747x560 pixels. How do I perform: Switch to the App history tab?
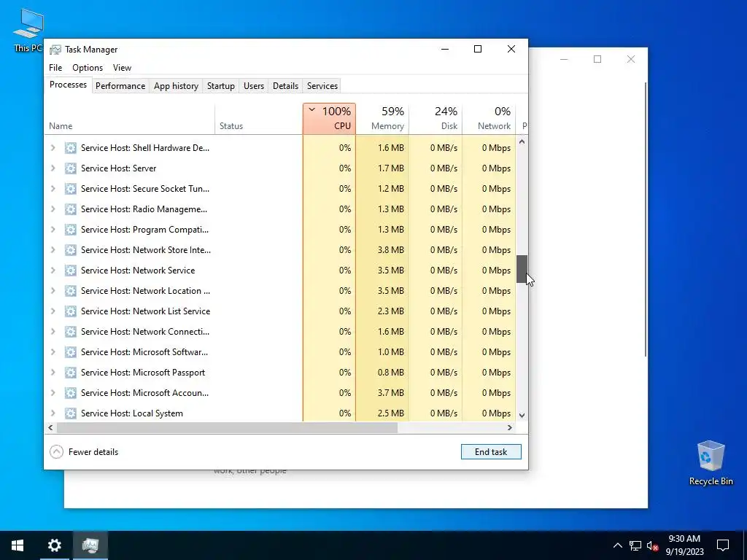176,86
